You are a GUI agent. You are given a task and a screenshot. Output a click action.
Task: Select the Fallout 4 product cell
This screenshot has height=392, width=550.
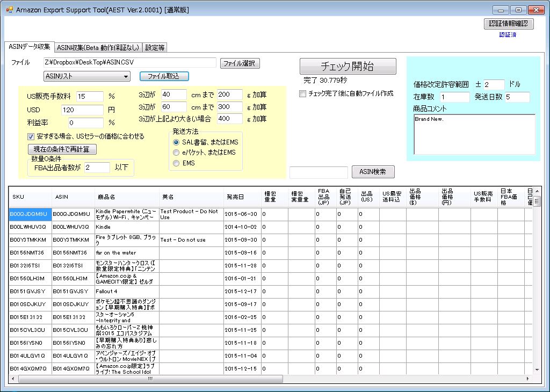(127, 292)
